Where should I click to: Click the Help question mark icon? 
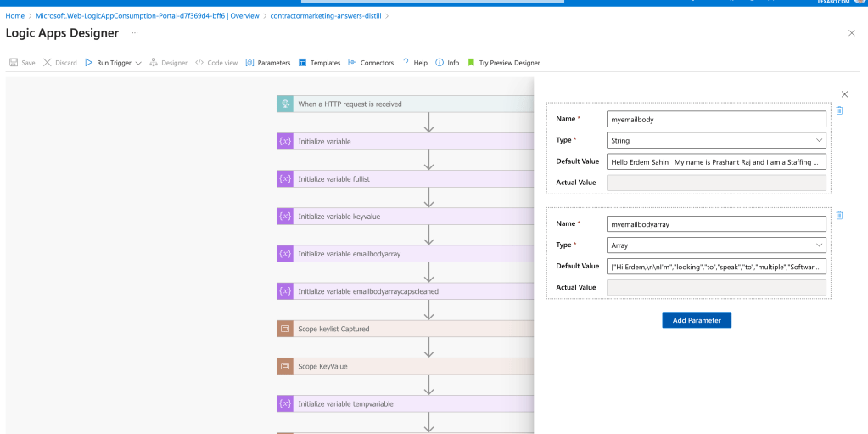point(406,63)
